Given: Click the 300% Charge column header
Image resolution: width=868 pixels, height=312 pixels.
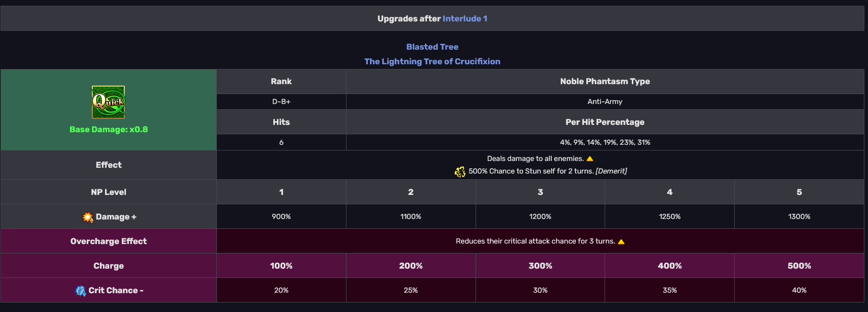Looking at the screenshot, I should (540, 265).
